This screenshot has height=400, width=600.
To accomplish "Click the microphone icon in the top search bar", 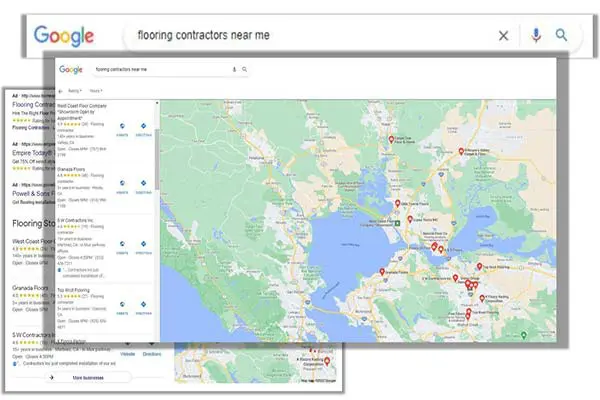I will (536, 35).
